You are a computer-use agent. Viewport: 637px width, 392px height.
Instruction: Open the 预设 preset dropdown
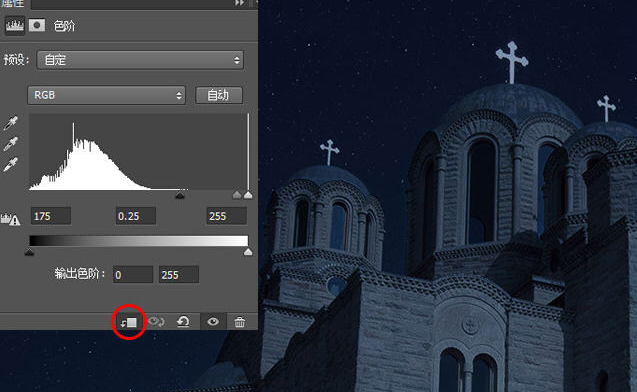(140, 60)
